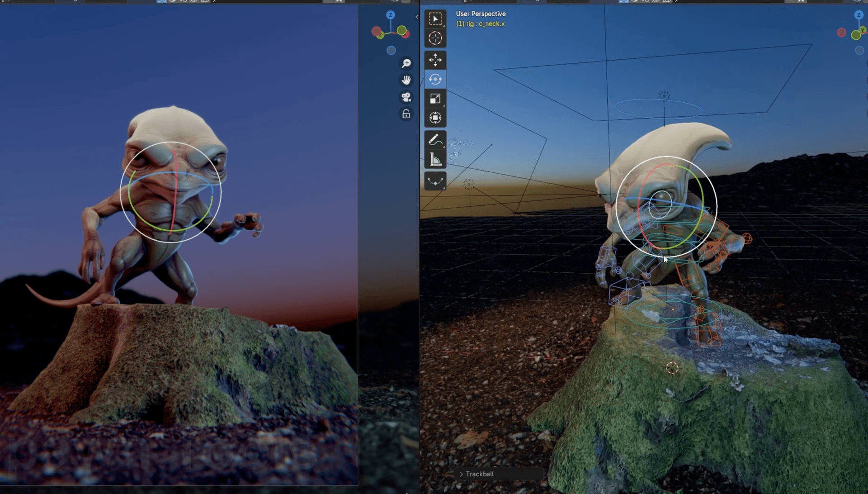The image size is (868, 494).
Task: Select the Rotate tool
Action: pos(435,79)
